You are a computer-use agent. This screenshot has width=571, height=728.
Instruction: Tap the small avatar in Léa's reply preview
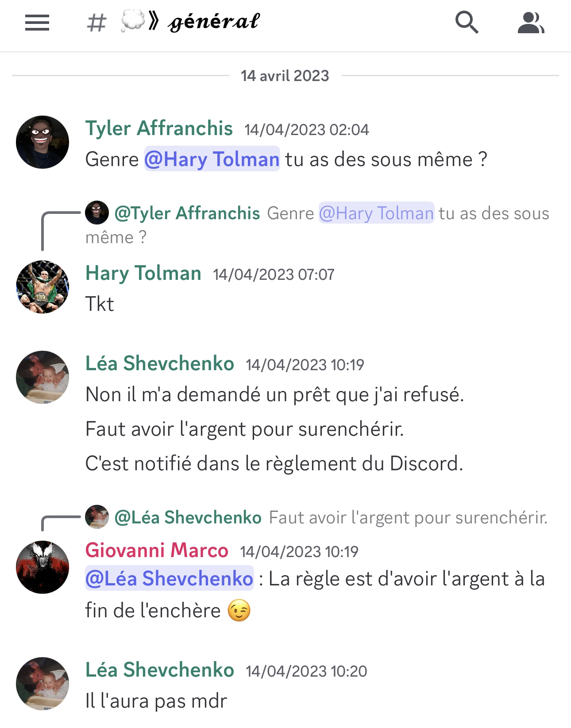click(97, 517)
